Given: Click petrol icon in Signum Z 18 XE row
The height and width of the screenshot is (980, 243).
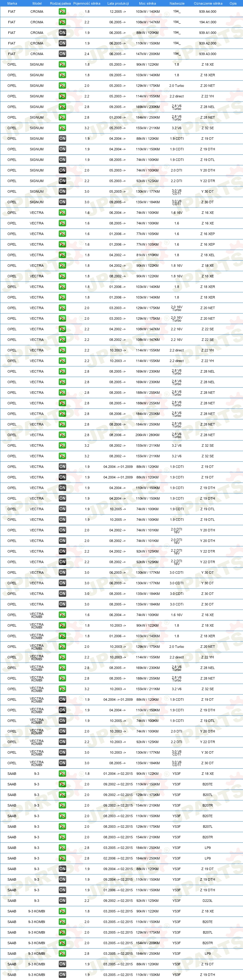Looking at the screenshot, I should coord(62,64).
